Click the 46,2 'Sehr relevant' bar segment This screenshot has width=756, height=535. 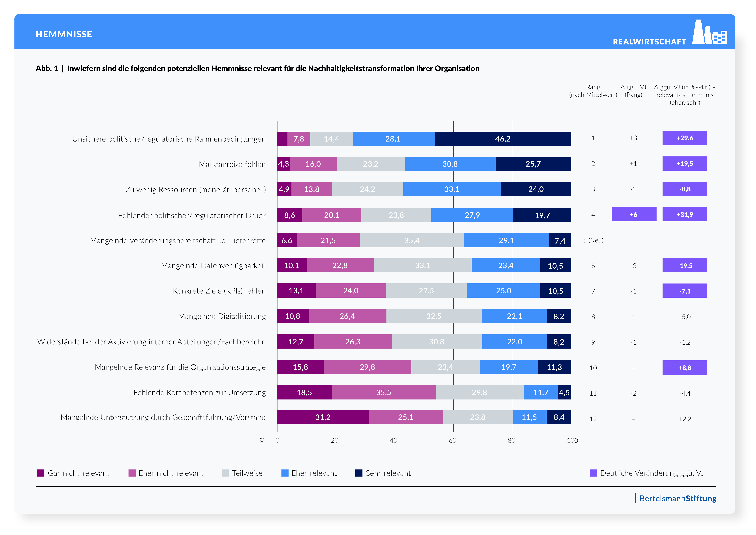point(503,139)
